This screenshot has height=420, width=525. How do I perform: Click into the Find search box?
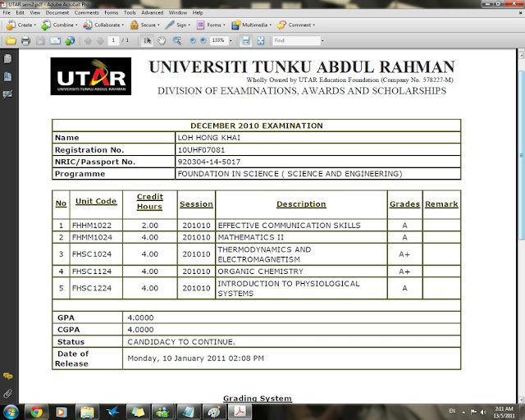coord(297,41)
